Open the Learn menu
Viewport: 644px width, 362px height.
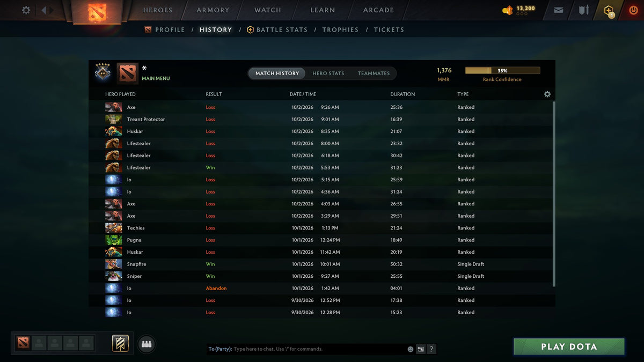(x=323, y=10)
